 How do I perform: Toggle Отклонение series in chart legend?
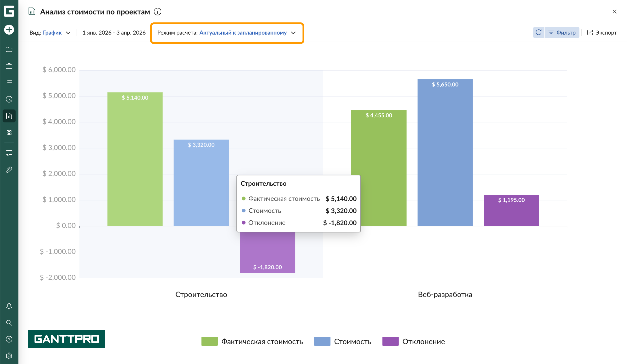[414, 341]
